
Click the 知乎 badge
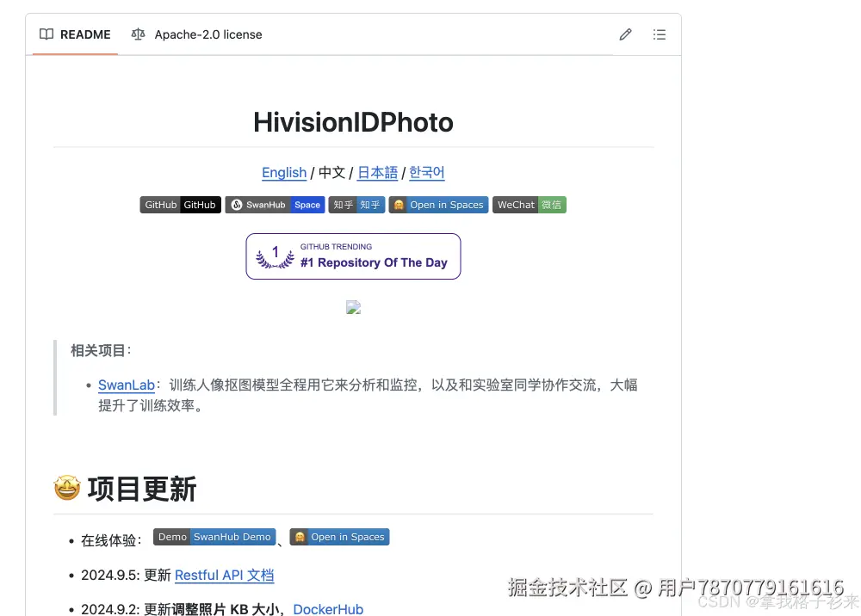point(356,205)
